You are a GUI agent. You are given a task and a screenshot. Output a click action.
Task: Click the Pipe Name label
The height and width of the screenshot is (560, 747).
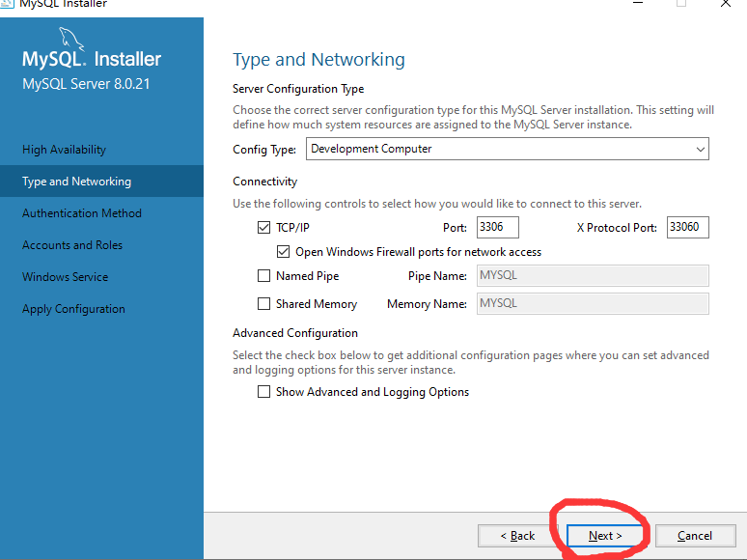437,275
